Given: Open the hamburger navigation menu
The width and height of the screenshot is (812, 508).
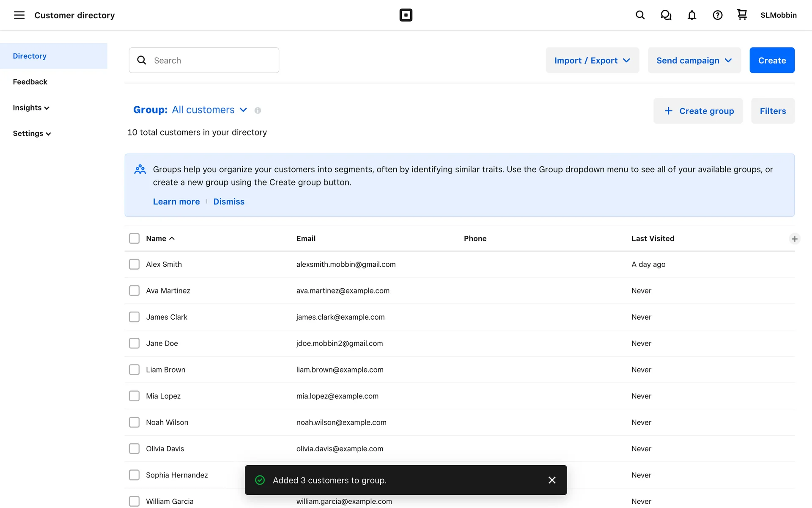Looking at the screenshot, I should [x=19, y=15].
